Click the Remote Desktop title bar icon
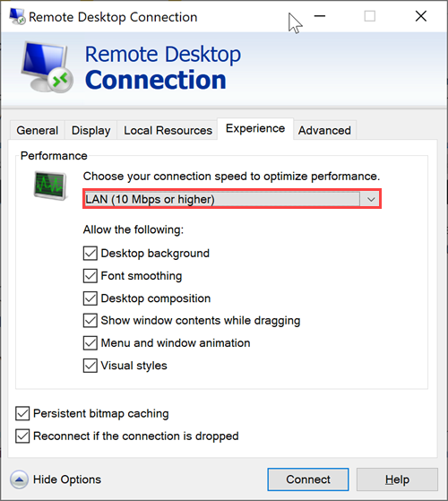448x501 pixels. pyautogui.click(x=17, y=16)
